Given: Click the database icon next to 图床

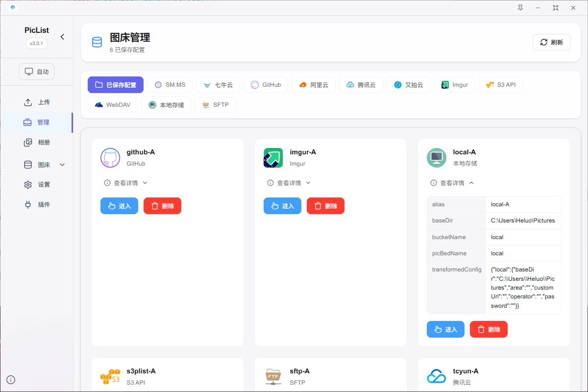Looking at the screenshot, I should (28, 165).
